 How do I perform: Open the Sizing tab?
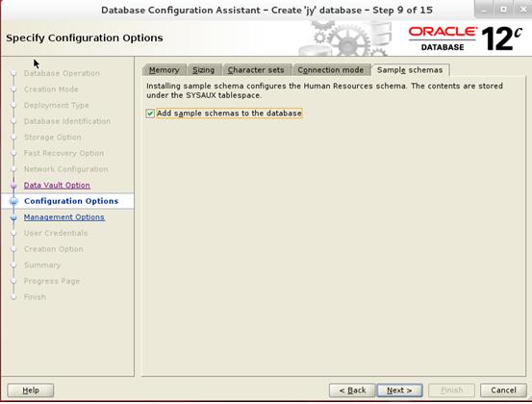204,70
